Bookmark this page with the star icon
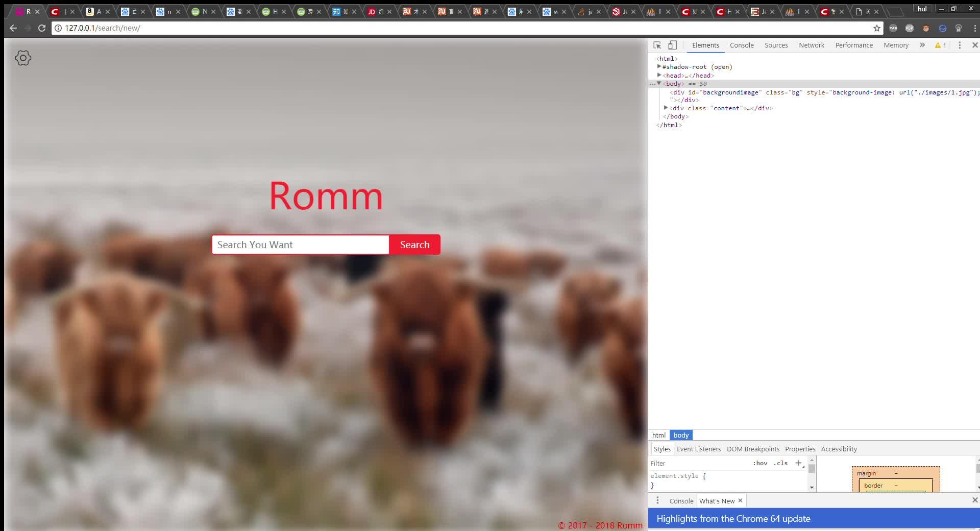 pyautogui.click(x=877, y=28)
